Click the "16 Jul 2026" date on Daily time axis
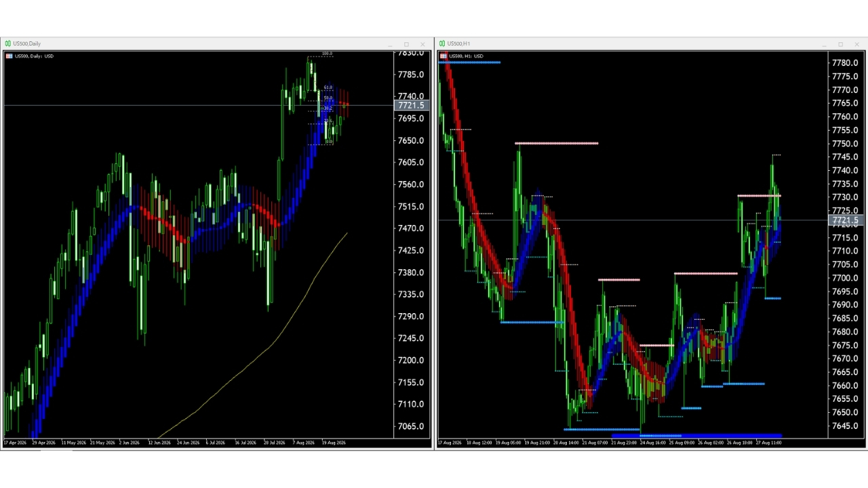 pyautogui.click(x=245, y=443)
